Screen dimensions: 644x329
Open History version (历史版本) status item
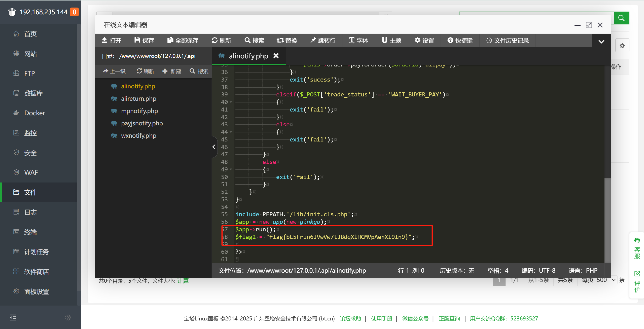pos(457,270)
